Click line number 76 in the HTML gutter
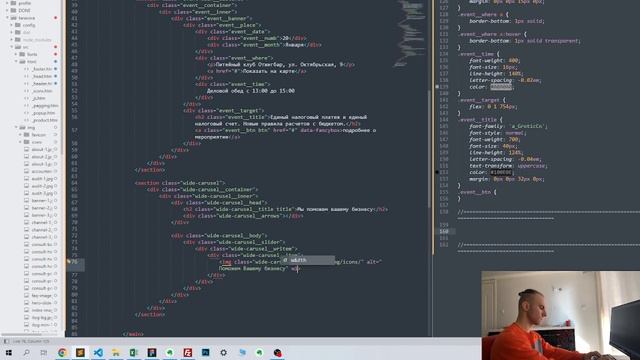Viewport: 640px width, 360px height. coord(74,262)
